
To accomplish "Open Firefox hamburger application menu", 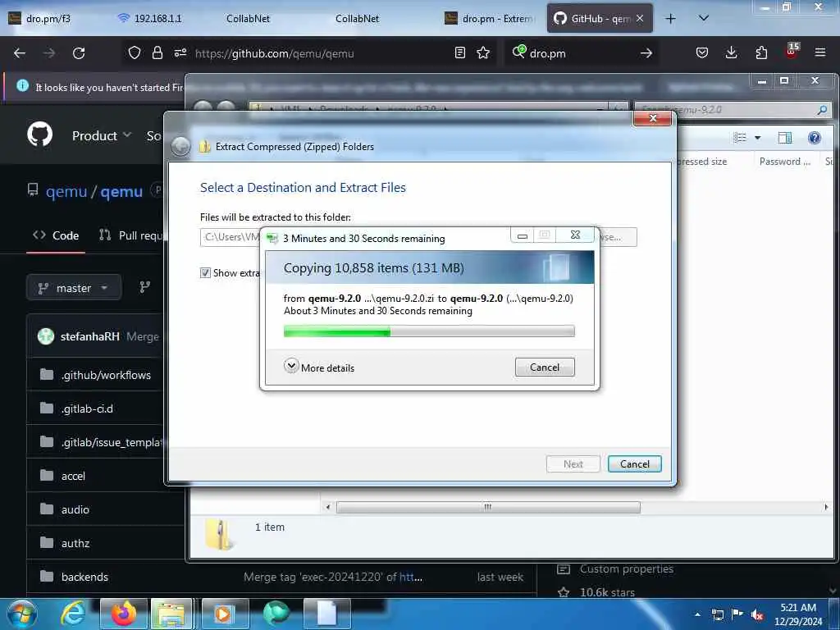I will click(x=820, y=53).
